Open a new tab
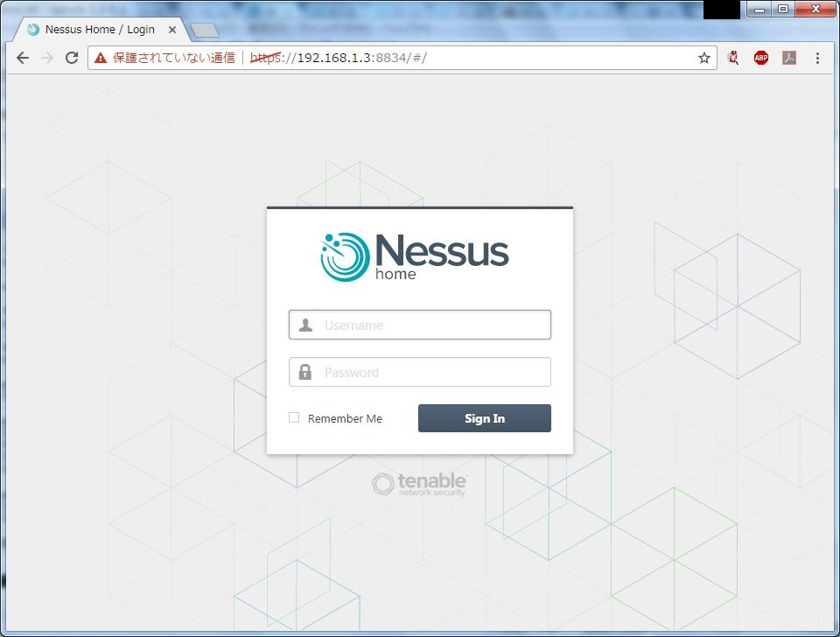The width and height of the screenshot is (840, 637). click(205, 31)
